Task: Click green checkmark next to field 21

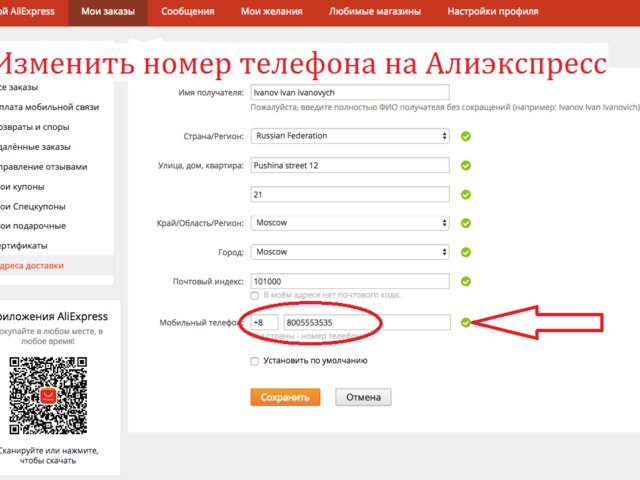Action: tap(466, 195)
